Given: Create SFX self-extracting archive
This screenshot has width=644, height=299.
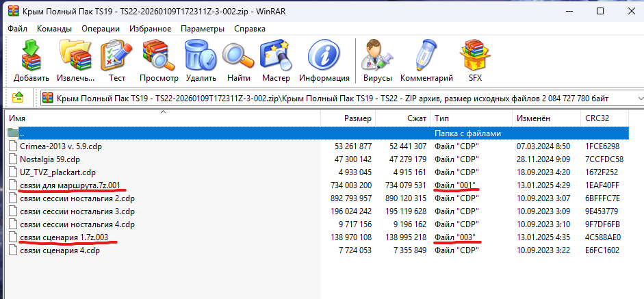Looking at the screenshot, I should pos(475,62).
